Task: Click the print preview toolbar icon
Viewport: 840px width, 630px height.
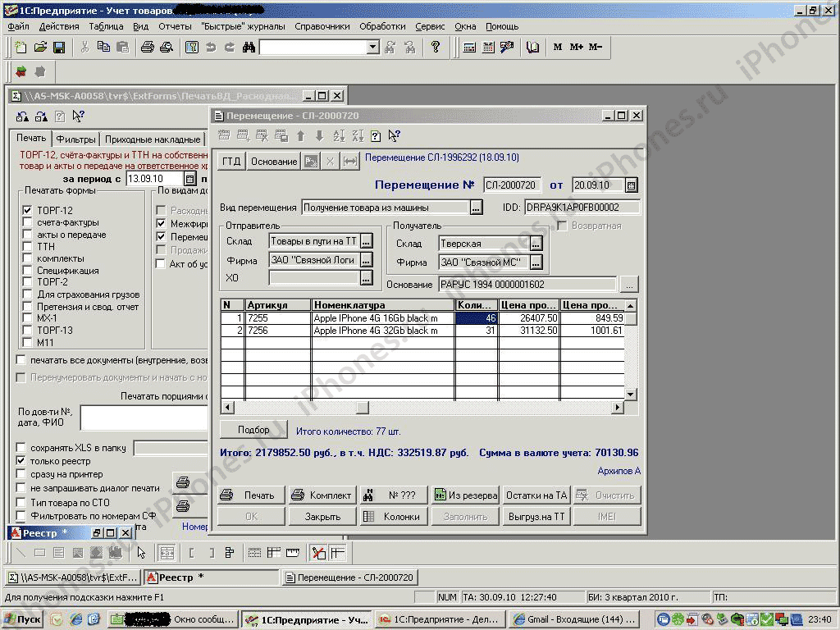Action: [x=167, y=48]
